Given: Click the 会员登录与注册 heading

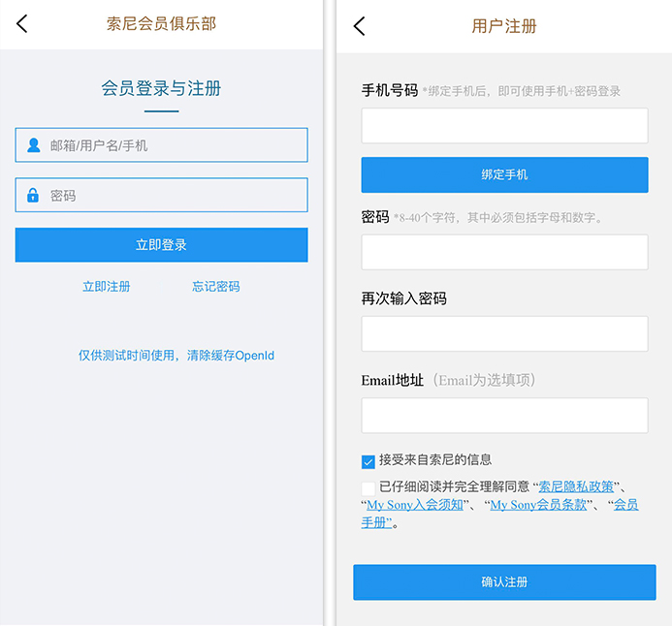Looking at the screenshot, I should 161,88.
